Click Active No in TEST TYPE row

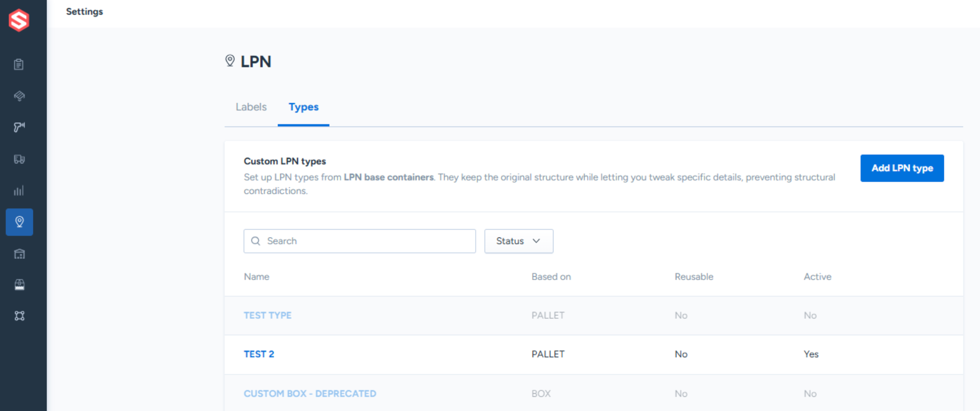tap(810, 315)
